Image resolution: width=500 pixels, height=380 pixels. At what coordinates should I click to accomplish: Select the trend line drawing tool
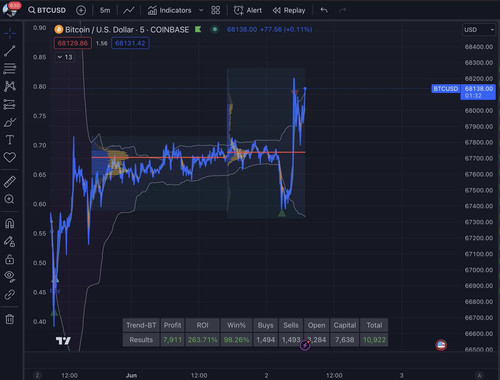pyautogui.click(x=10, y=51)
